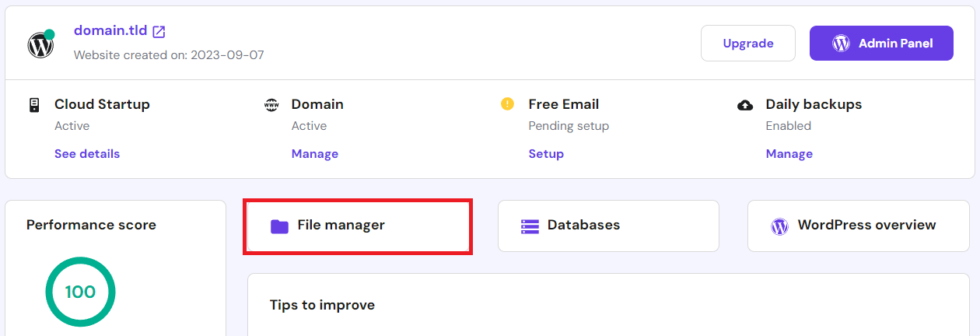Open the domain.tld website link
Viewport: 980px width, 336px height.
(111, 31)
